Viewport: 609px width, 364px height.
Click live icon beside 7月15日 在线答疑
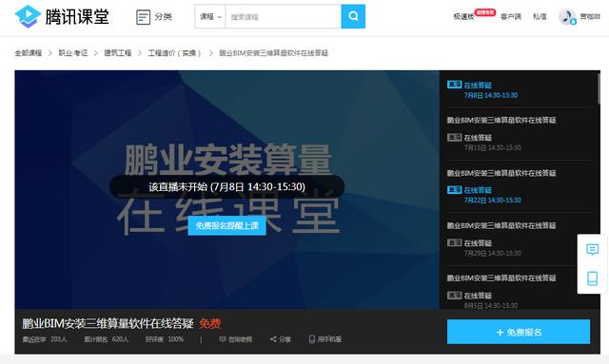(x=454, y=138)
